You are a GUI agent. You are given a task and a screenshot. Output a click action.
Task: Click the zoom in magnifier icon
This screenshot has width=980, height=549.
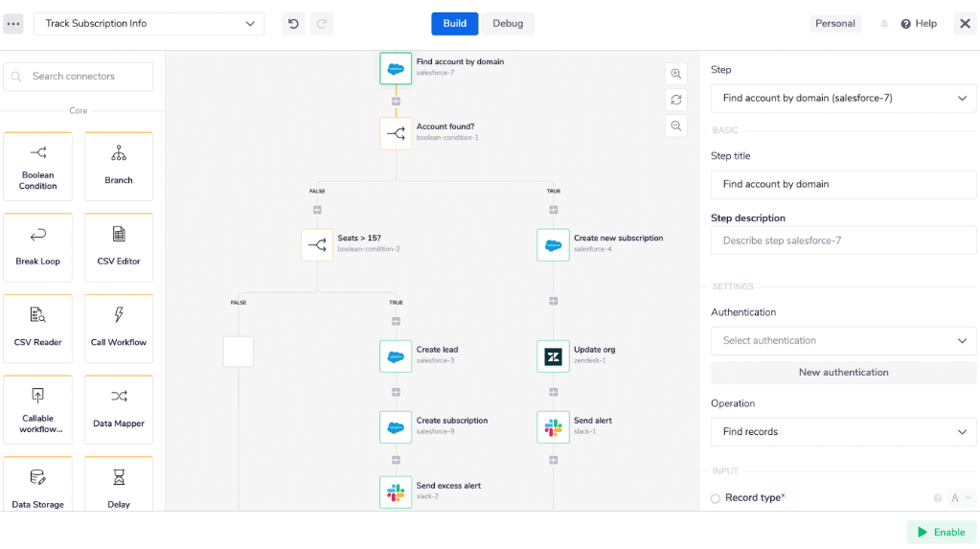(676, 74)
